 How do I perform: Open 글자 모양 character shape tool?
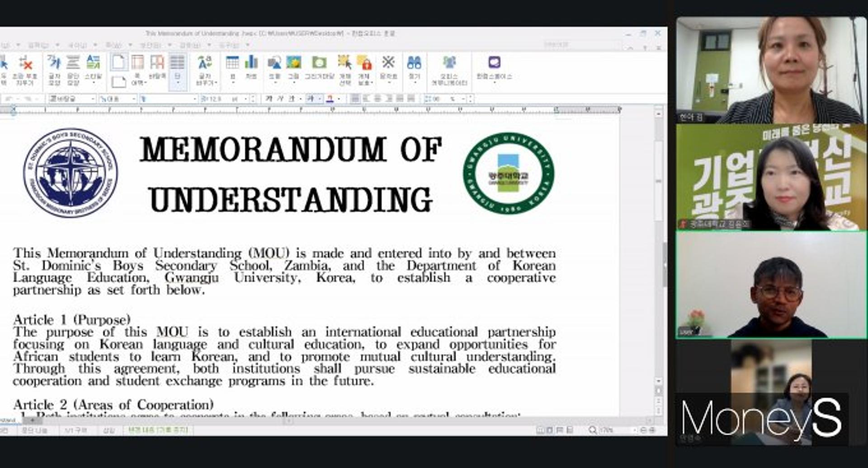pos(54,70)
